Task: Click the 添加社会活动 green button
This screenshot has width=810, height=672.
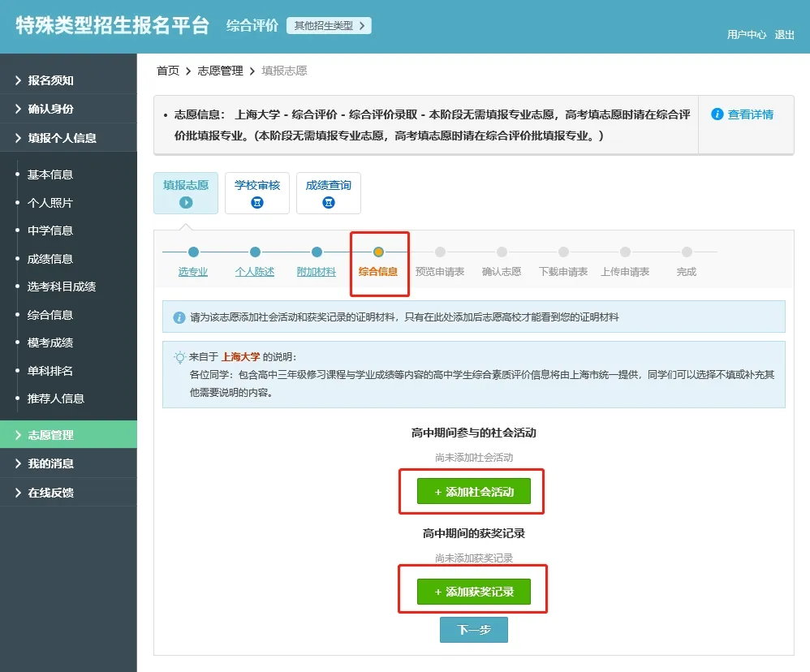Action: pos(474,491)
